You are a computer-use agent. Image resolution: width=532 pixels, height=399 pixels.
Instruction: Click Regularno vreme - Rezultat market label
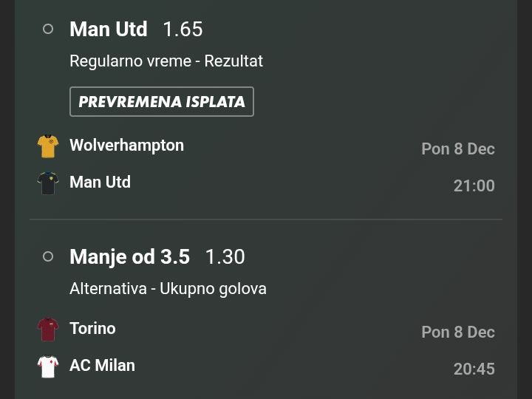(x=166, y=61)
